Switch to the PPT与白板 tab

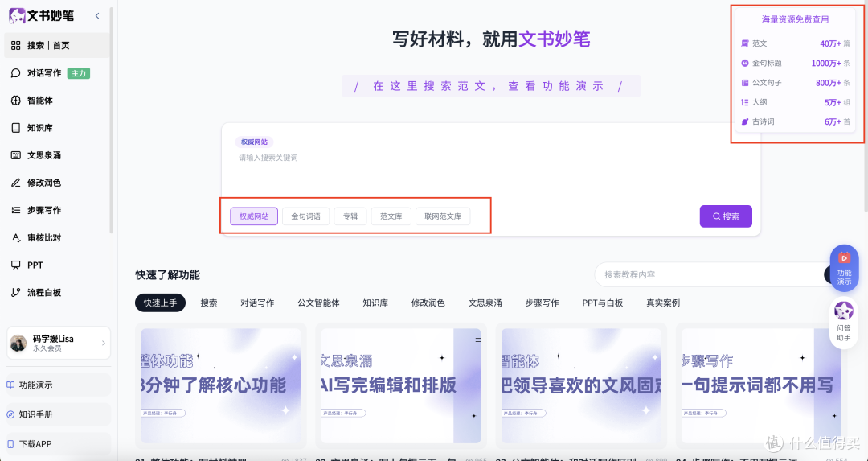click(602, 303)
